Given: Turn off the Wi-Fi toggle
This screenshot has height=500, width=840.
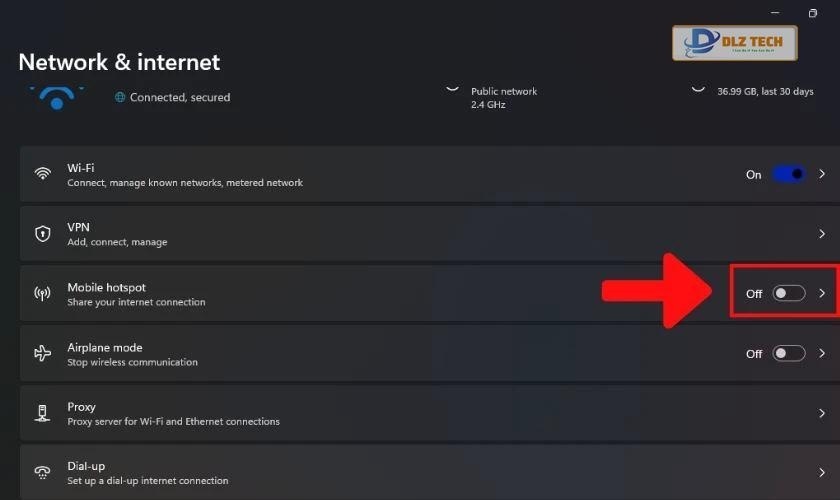Looking at the screenshot, I should 789,174.
